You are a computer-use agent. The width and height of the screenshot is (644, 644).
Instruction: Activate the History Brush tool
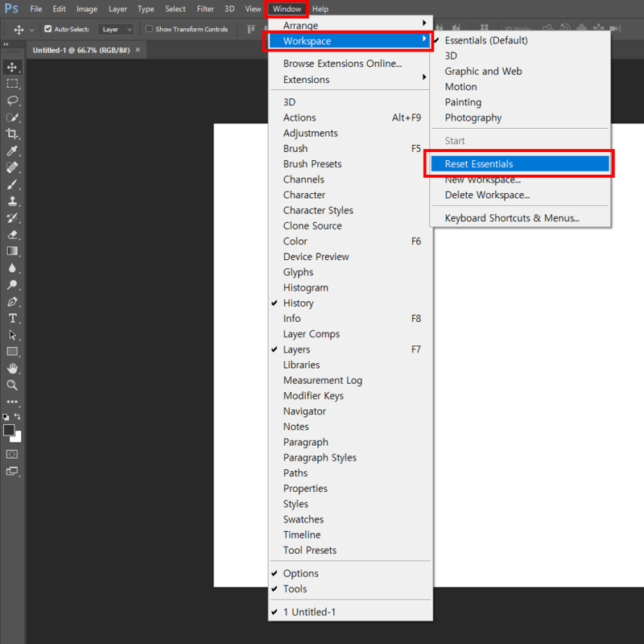[x=12, y=217]
